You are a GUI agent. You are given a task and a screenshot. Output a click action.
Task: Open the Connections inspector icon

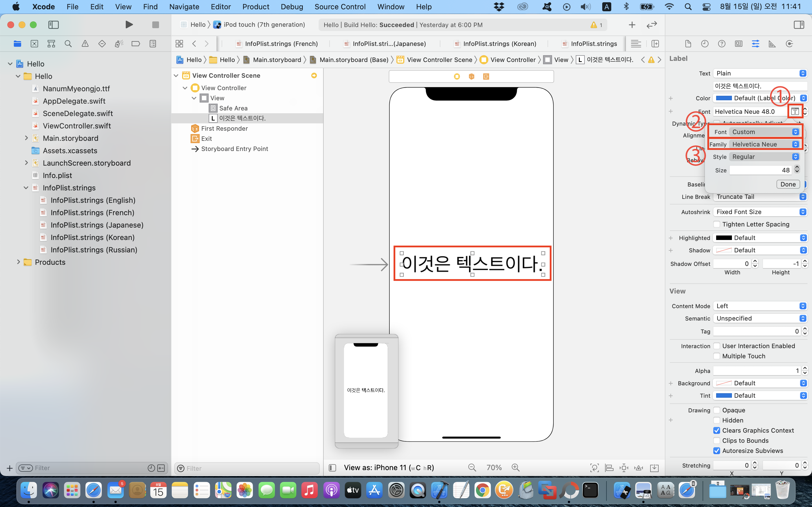click(x=789, y=44)
